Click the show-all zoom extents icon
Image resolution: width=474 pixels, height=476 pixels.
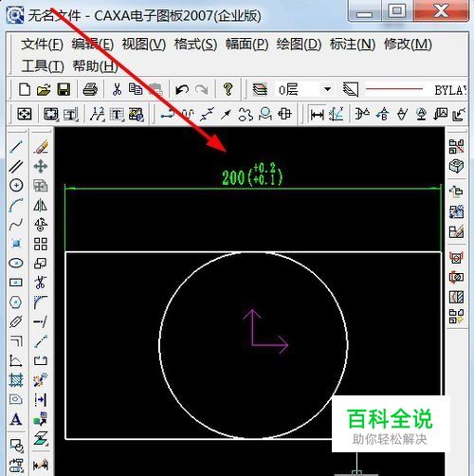point(25,114)
